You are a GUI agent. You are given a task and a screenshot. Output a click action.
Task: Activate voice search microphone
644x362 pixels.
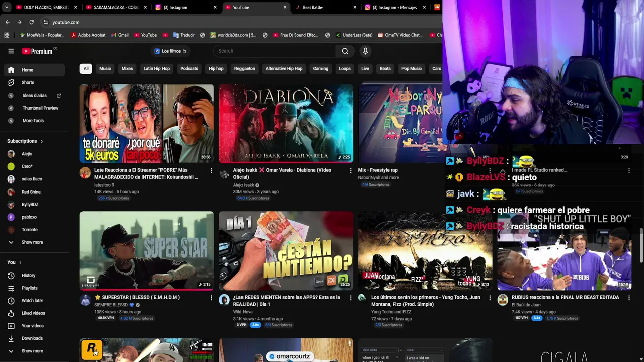click(365, 51)
